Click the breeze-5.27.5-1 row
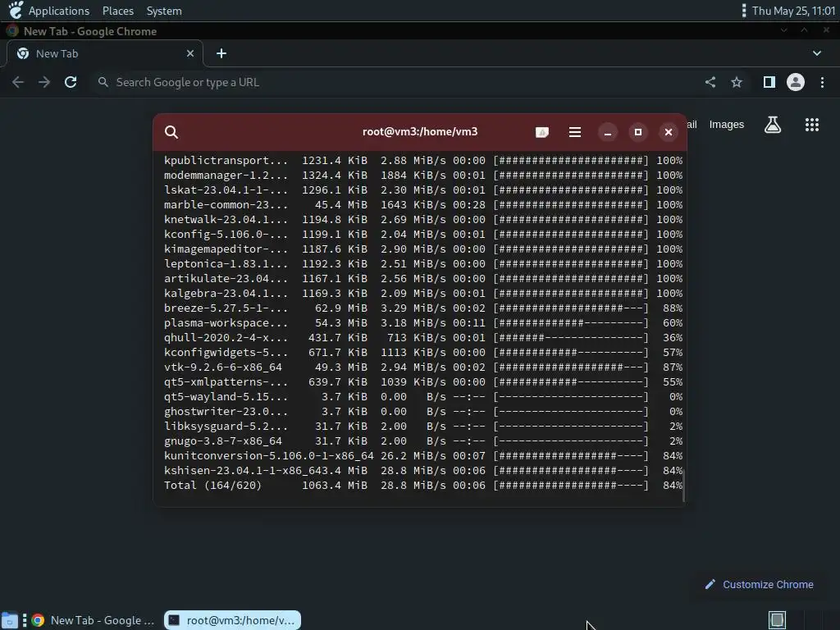Screen dimensions: 840x630 pos(423,308)
